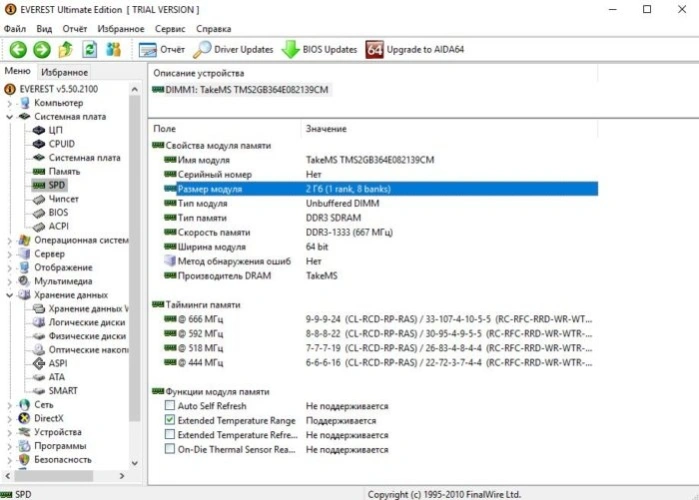The image size is (699, 500).
Task: Open the Файл menu
Action: (x=15, y=29)
